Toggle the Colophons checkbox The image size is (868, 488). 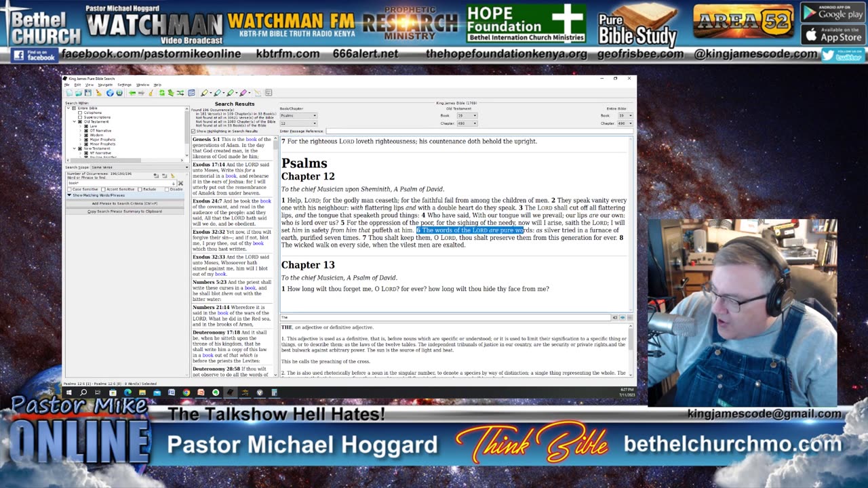click(x=80, y=113)
